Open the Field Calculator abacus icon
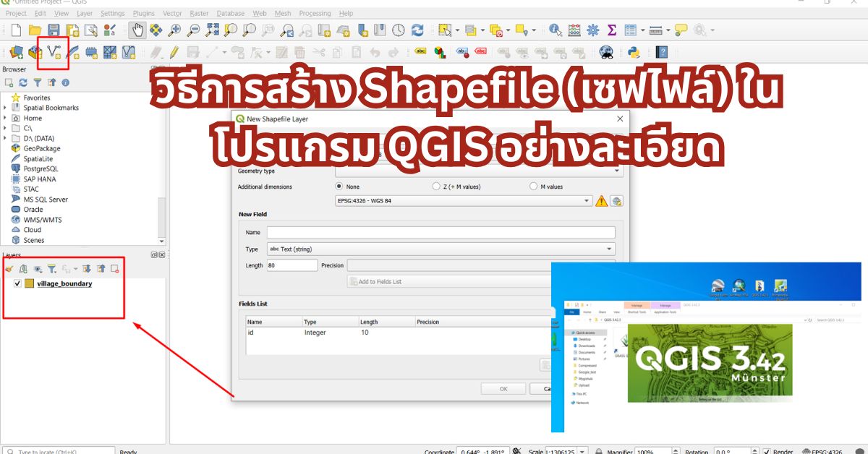 click(574, 30)
